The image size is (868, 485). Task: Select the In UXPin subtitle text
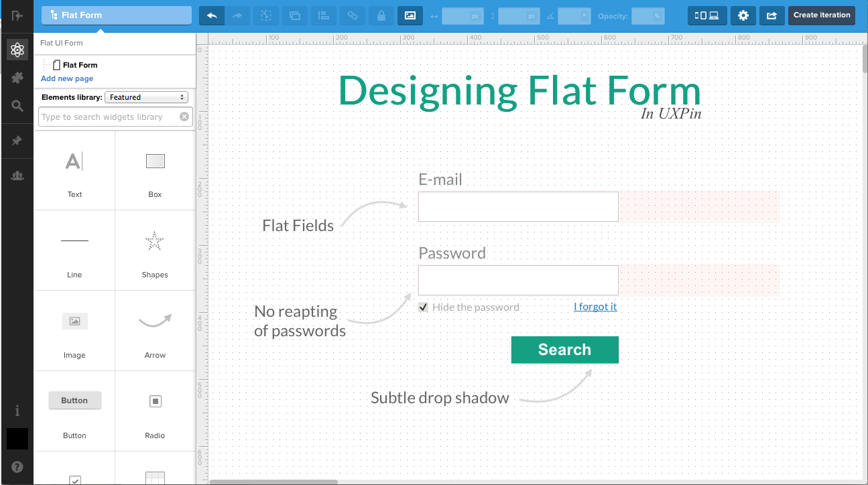pos(671,114)
